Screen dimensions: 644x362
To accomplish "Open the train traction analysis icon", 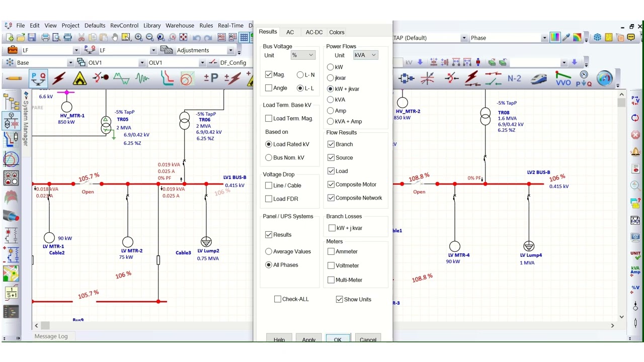I will tap(538, 78).
